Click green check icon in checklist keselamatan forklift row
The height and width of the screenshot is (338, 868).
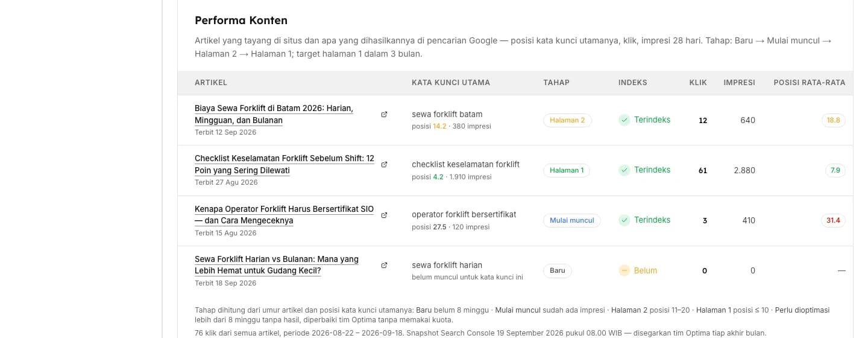coord(624,170)
